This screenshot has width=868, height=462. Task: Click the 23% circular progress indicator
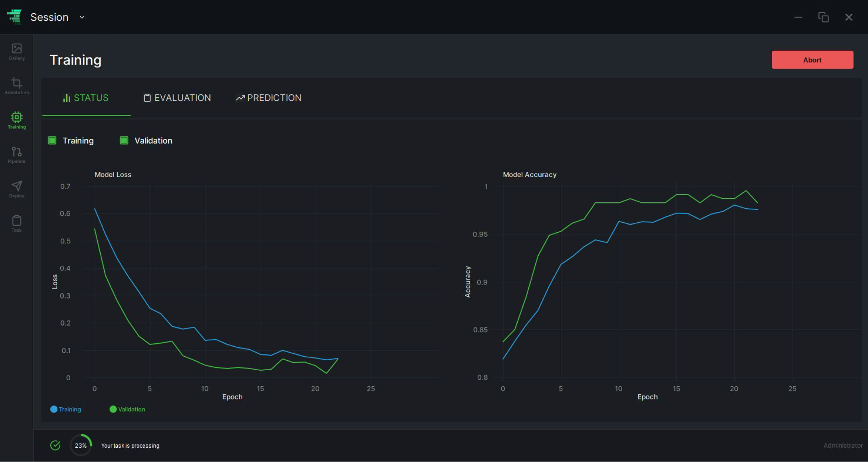tap(81, 445)
